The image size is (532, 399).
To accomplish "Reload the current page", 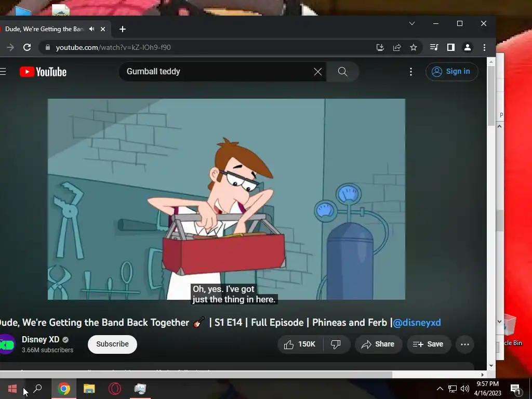I will 27,47.
